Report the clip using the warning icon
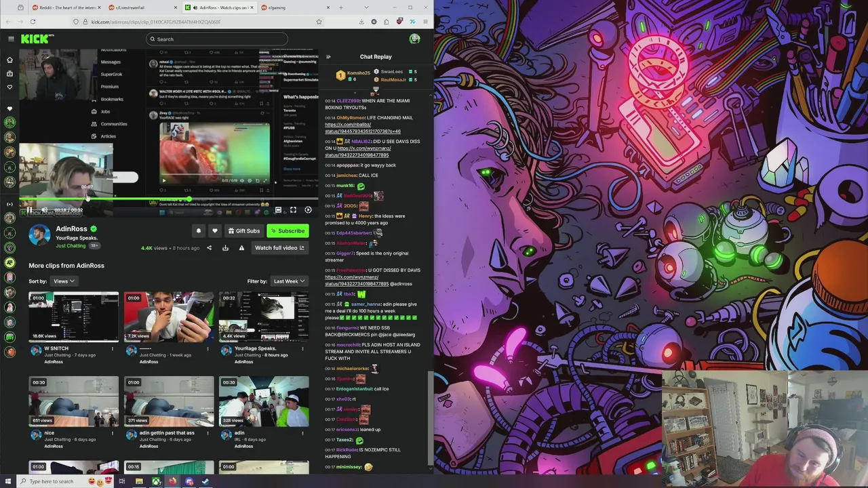The width and height of the screenshot is (868, 488). 241,248
